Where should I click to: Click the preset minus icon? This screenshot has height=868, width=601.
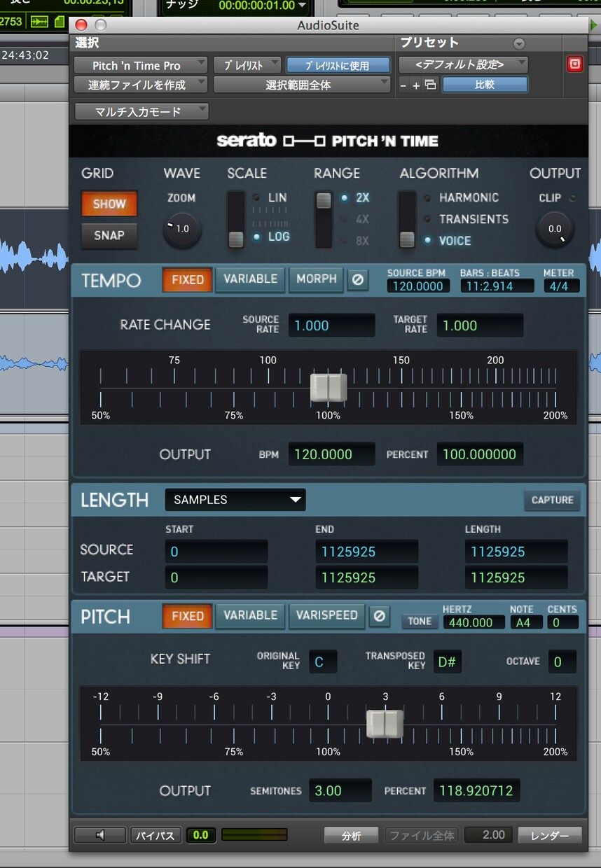pyautogui.click(x=403, y=85)
